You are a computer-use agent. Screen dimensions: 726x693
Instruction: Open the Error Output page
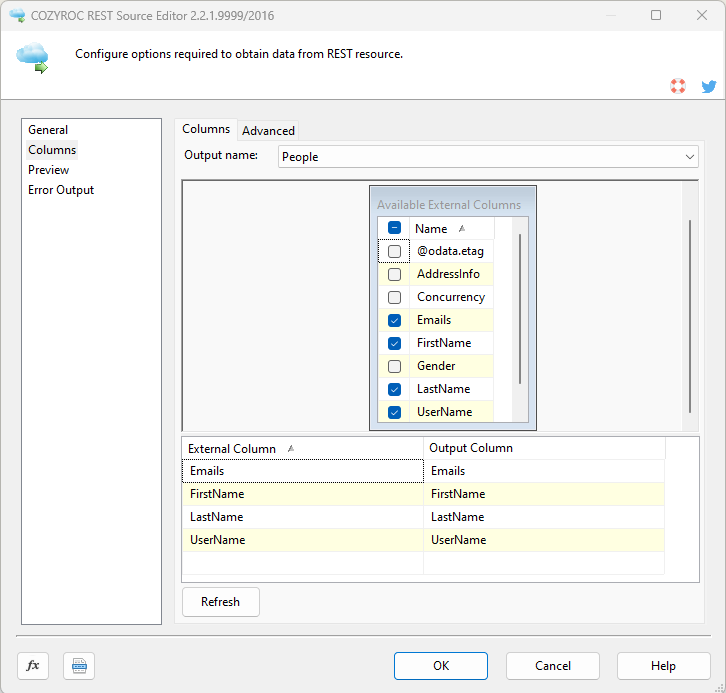[61, 190]
